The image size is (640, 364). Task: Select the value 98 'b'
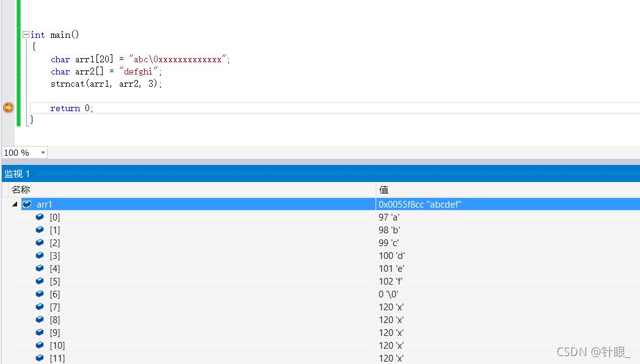click(390, 230)
